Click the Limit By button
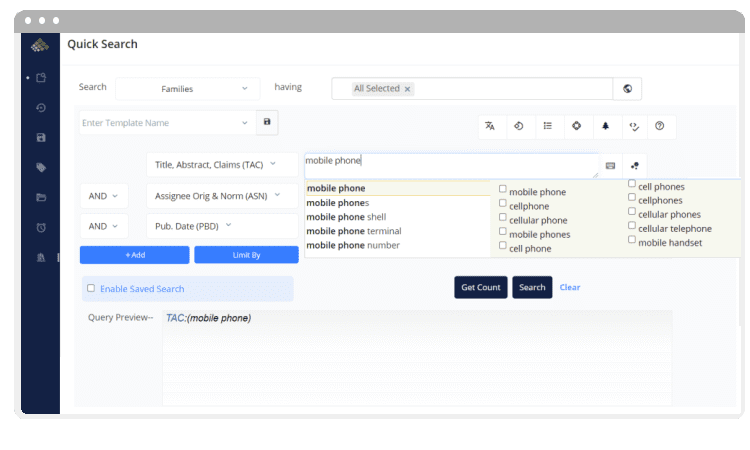 pos(246,255)
